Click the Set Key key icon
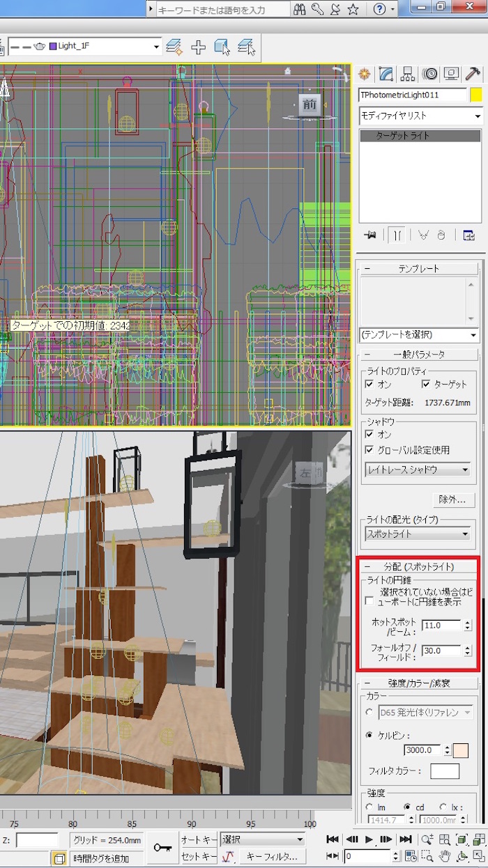Viewport: 488px width, 868px height. (163, 847)
